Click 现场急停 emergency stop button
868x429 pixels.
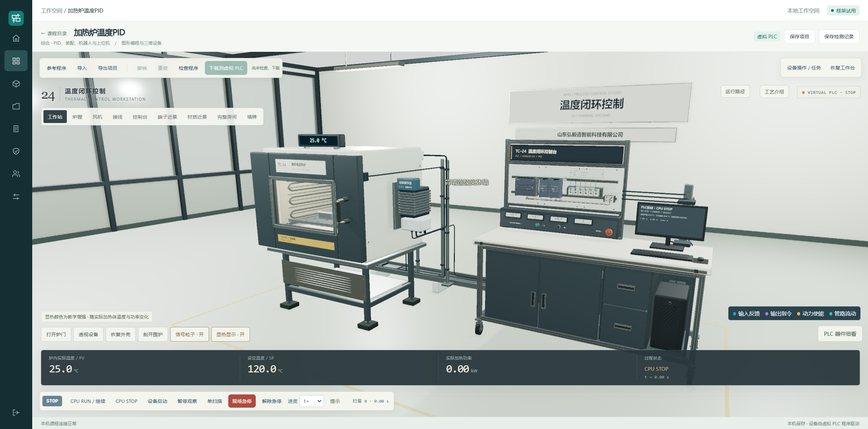(x=242, y=401)
